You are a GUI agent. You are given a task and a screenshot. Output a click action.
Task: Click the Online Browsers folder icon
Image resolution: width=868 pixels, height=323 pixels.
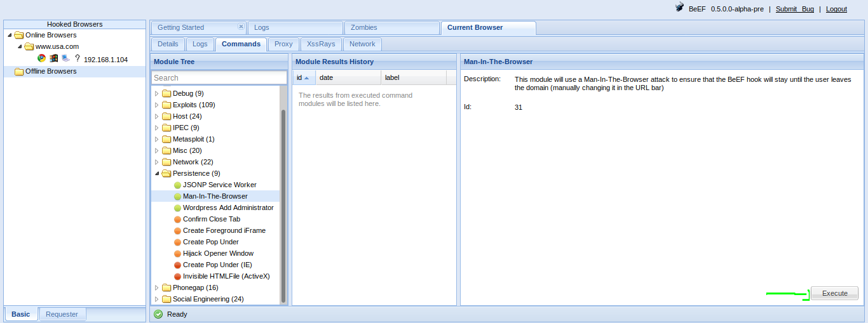coord(19,35)
